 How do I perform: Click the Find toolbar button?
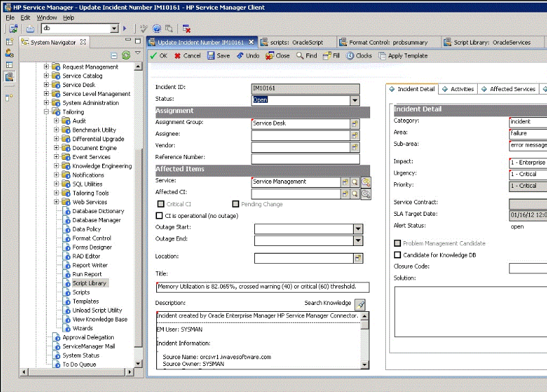pos(306,56)
